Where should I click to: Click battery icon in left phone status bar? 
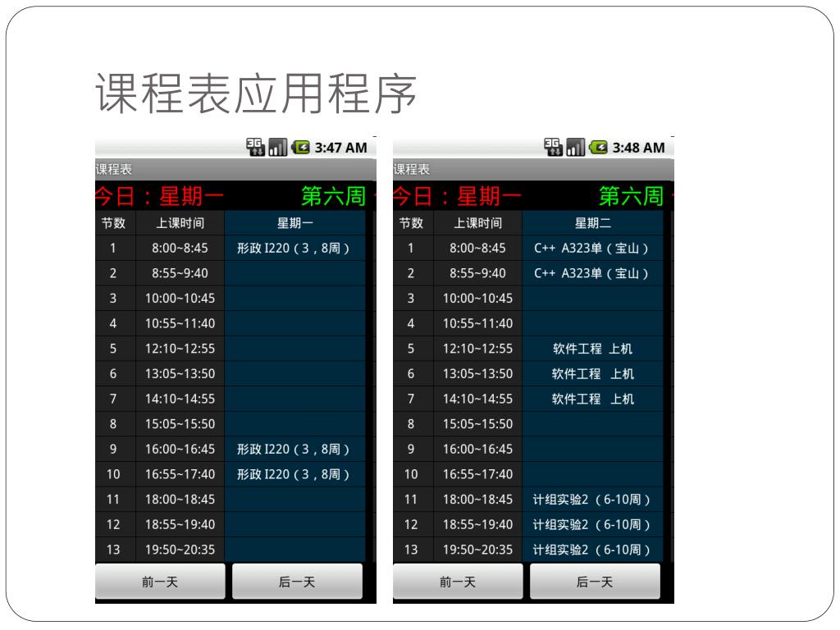(300, 147)
